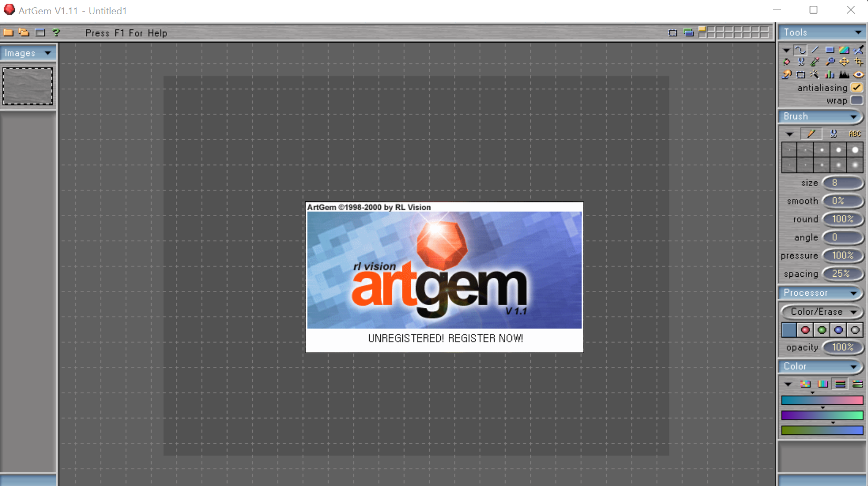The image size is (868, 486).
Task: Open help with the green question mark
Action: 56,33
